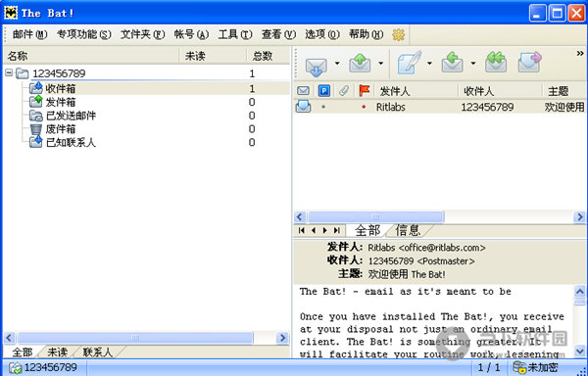
Task: Go to first message tab navigation arrow
Action: [x=301, y=230]
